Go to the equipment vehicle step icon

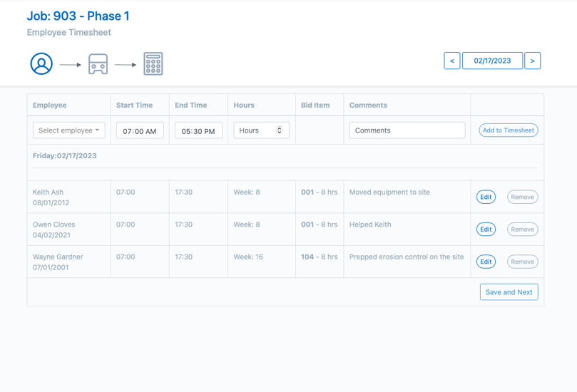[98, 64]
